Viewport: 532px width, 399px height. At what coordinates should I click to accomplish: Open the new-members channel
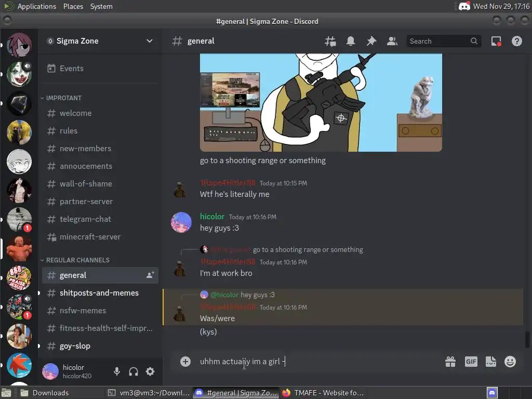point(100,149)
